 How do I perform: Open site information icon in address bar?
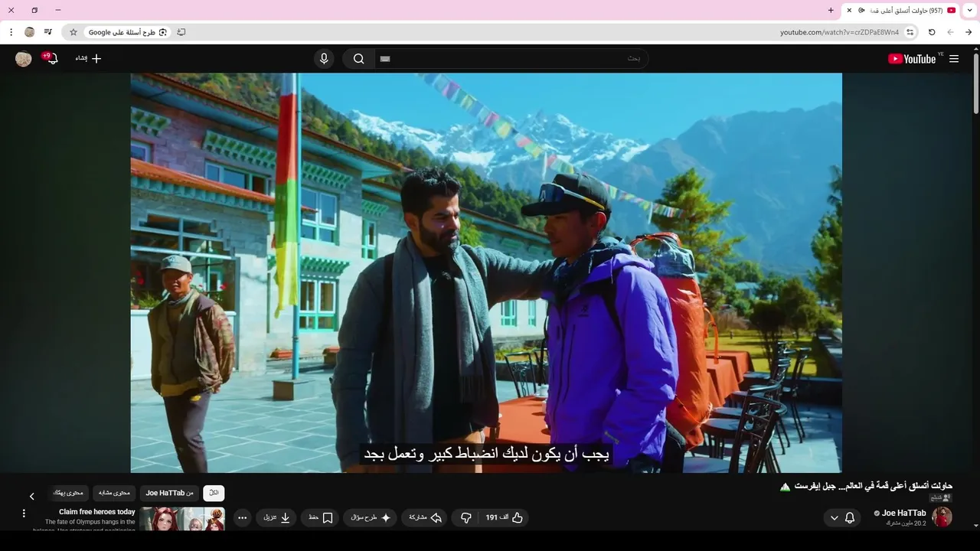tap(910, 32)
